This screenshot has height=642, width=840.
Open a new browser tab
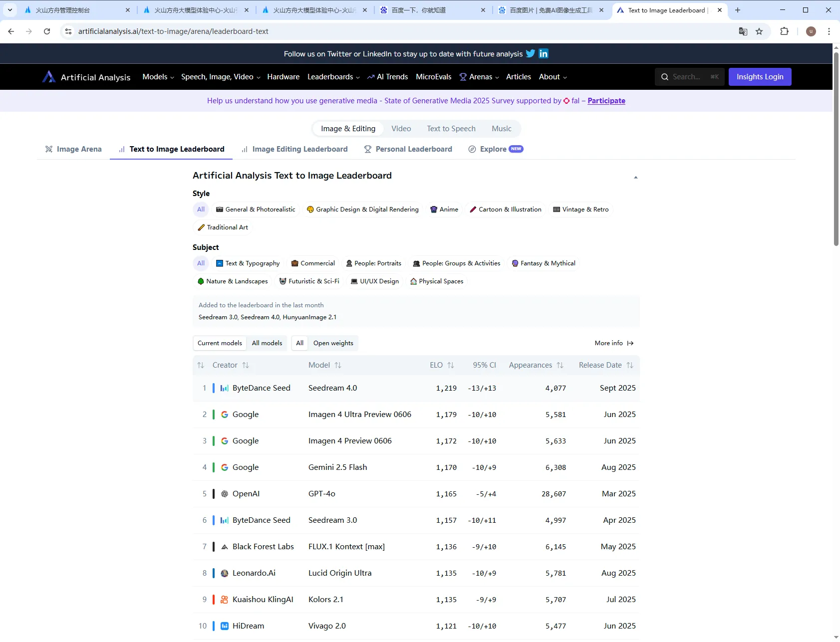point(738,10)
